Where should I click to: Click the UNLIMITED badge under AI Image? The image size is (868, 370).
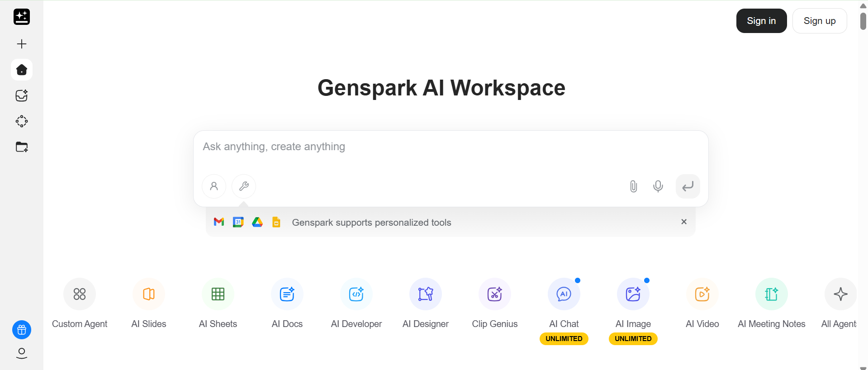[x=633, y=339]
